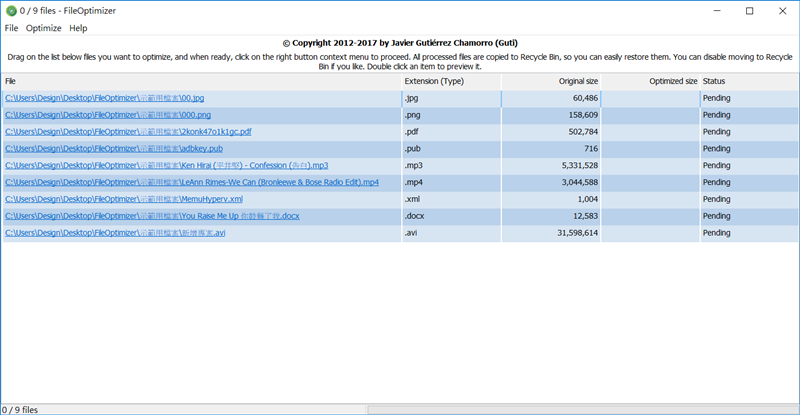This screenshot has height=415, width=800.
Task: Close the FileOptimizer window
Action: (x=783, y=11)
